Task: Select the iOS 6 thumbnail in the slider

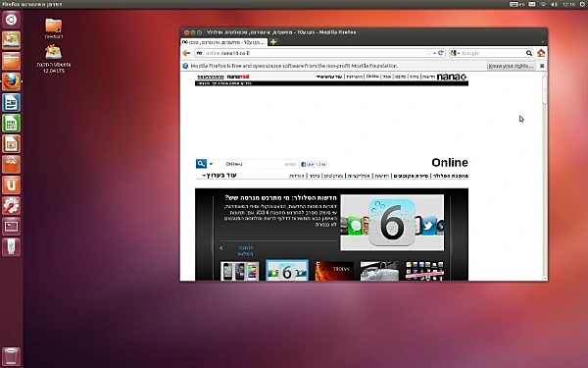Action: click(x=287, y=271)
